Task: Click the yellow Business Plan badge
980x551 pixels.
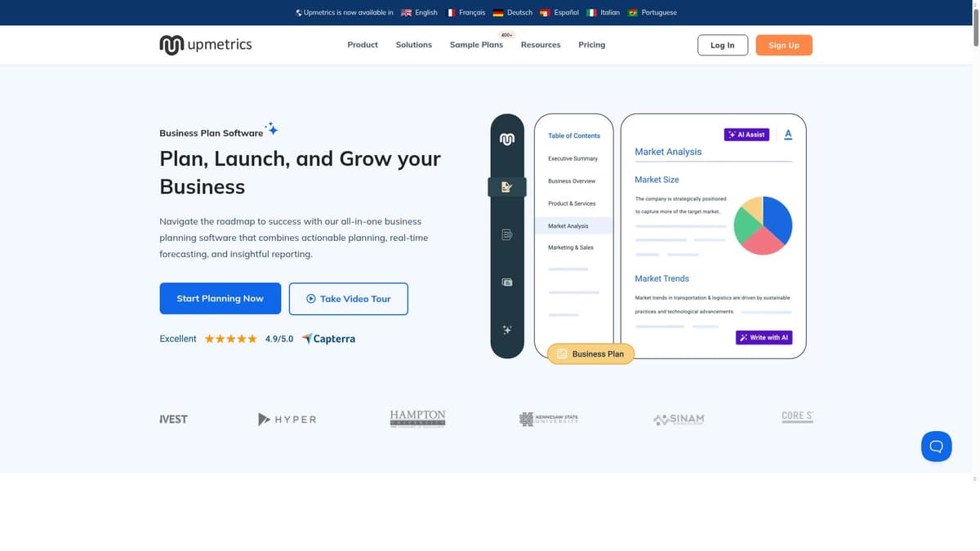Action: (590, 353)
